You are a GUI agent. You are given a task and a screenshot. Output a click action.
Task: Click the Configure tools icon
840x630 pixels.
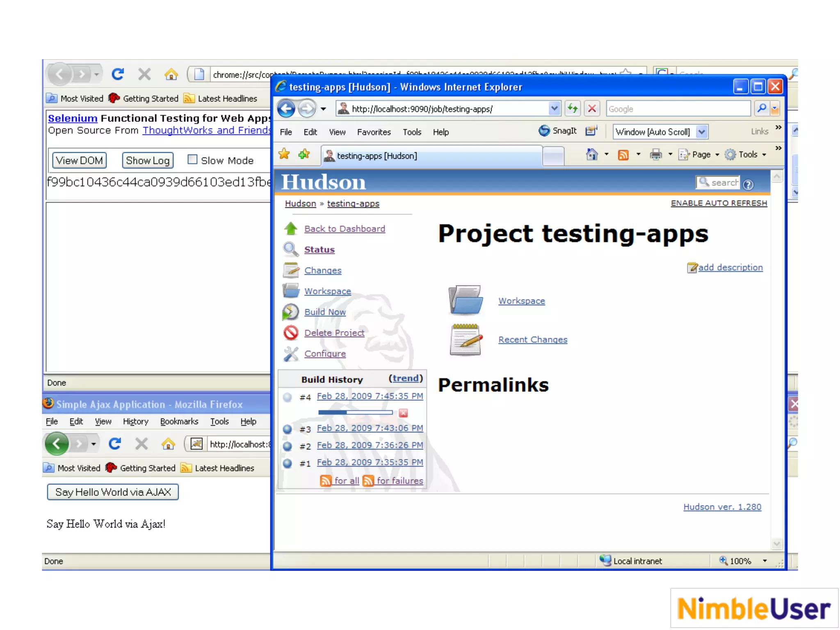pos(290,354)
